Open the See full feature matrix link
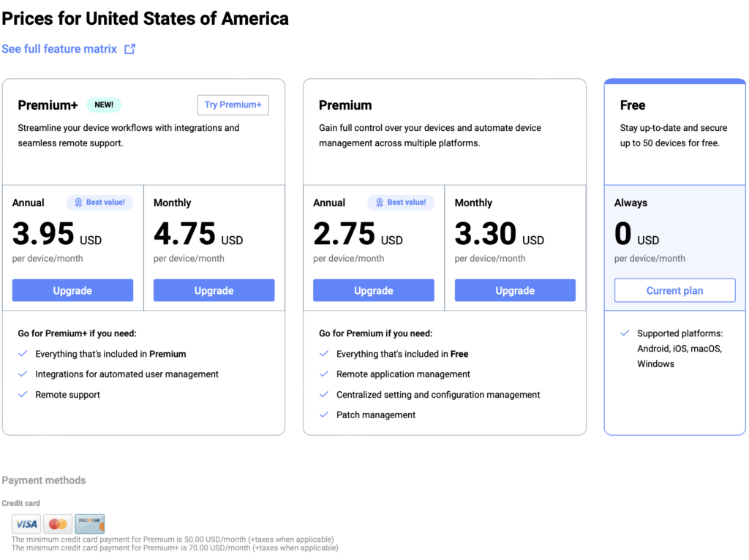749x560 pixels. pyautogui.click(x=59, y=49)
